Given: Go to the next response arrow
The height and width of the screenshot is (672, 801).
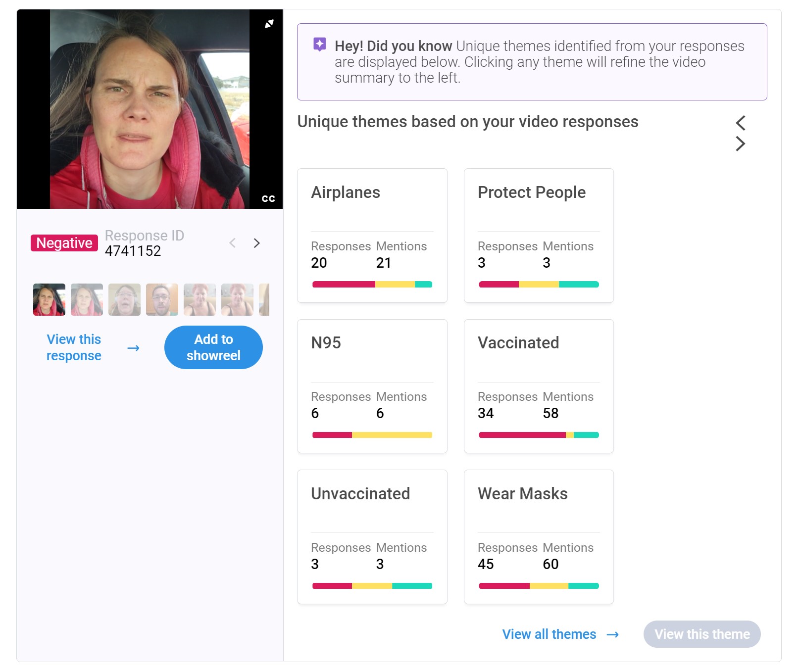Looking at the screenshot, I should (256, 243).
